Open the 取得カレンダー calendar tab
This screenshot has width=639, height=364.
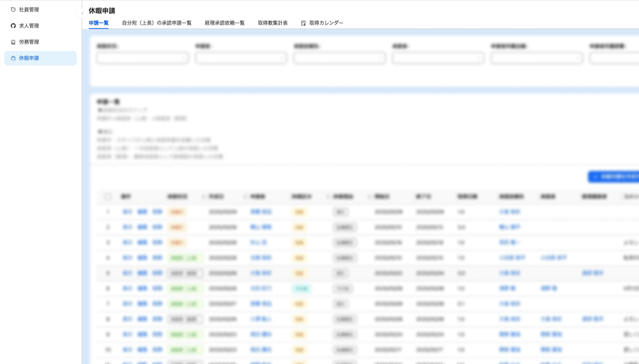pyautogui.click(x=322, y=23)
